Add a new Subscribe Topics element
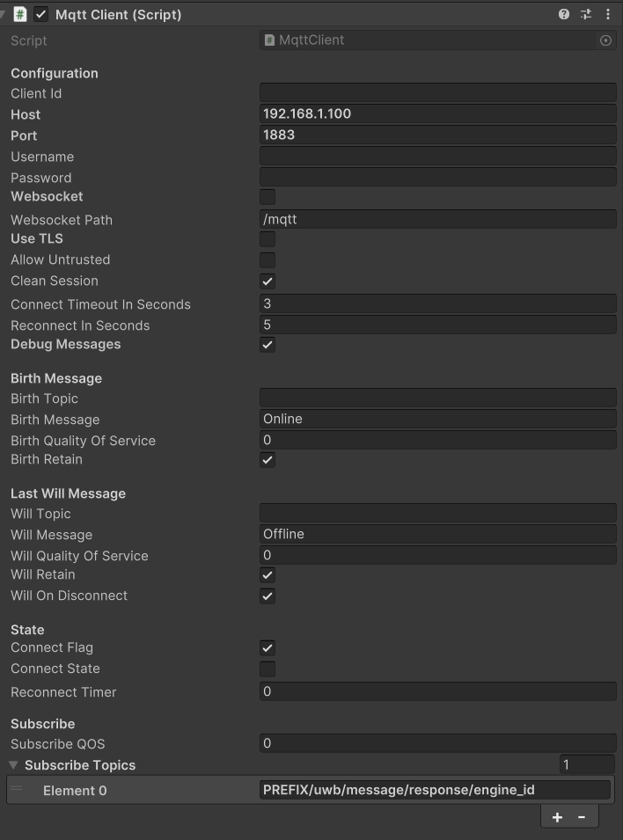This screenshot has width=623, height=840. 557,817
